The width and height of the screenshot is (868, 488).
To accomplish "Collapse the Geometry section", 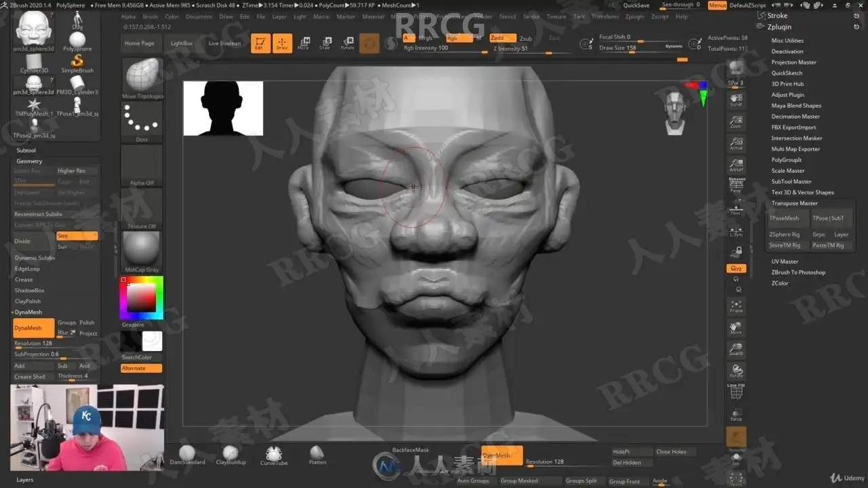I will tap(30, 161).
